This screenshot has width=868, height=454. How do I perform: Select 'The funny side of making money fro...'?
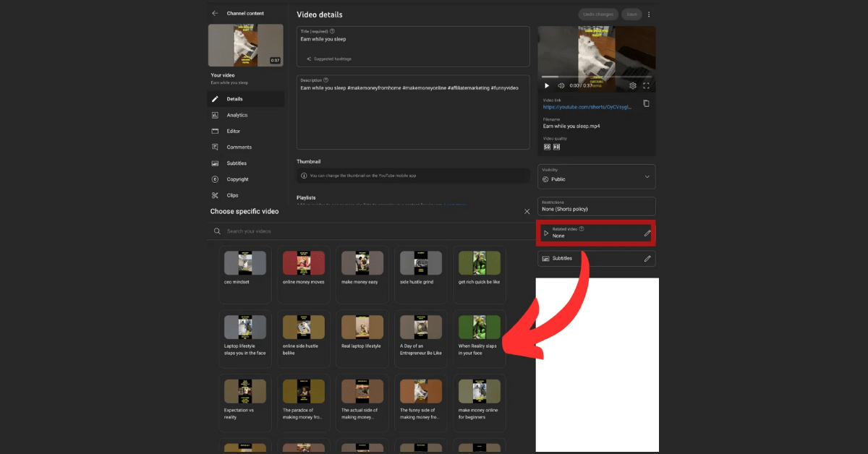click(421, 403)
